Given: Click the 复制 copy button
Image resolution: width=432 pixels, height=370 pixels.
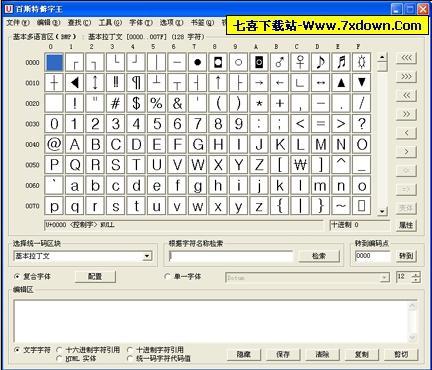Looking at the screenshot, I should (x=362, y=354).
